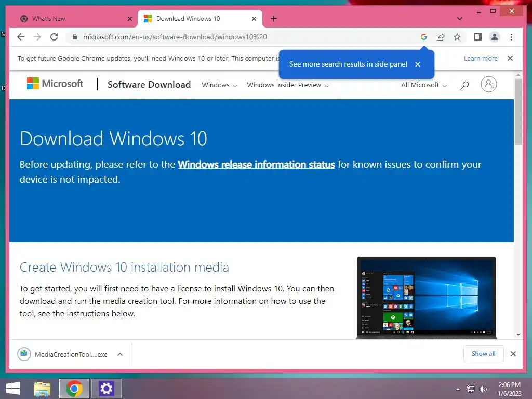Screen dimensions: 532x399
Task: Close the Download Windows 10 tab
Action: point(254,19)
